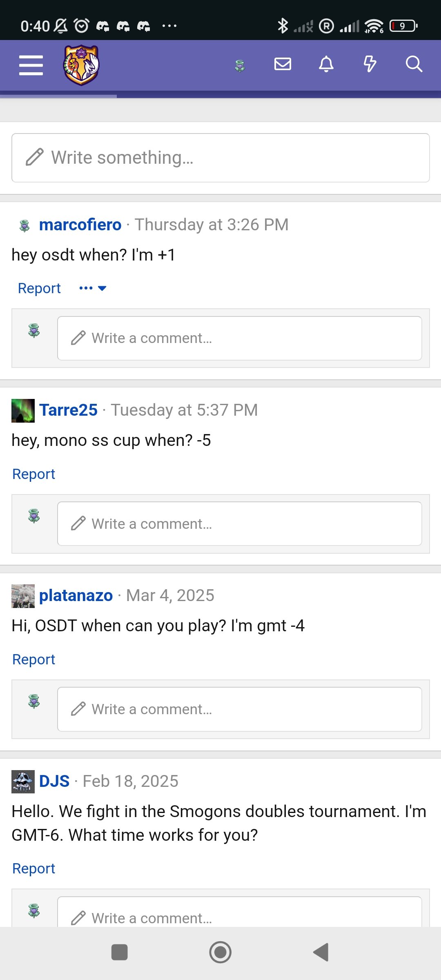Tap platanazo's profile avatar

click(x=23, y=596)
